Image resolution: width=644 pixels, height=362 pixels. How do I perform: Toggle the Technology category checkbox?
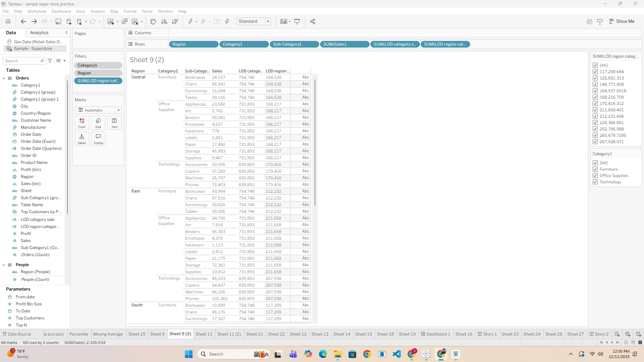pos(595,182)
